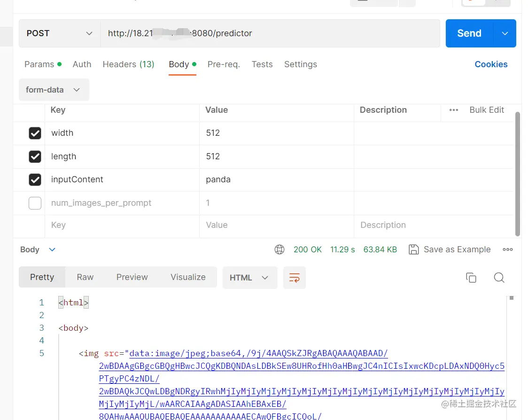The width and height of the screenshot is (528, 420).
Task: Click the 200 OK status
Action: (307, 249)
